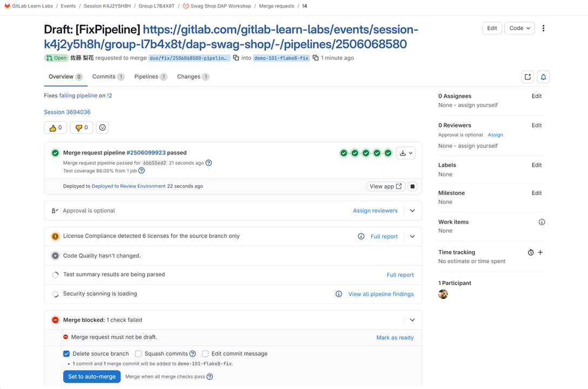
Task: Open help icon beside merge checks pass
Action: point(210,376)
